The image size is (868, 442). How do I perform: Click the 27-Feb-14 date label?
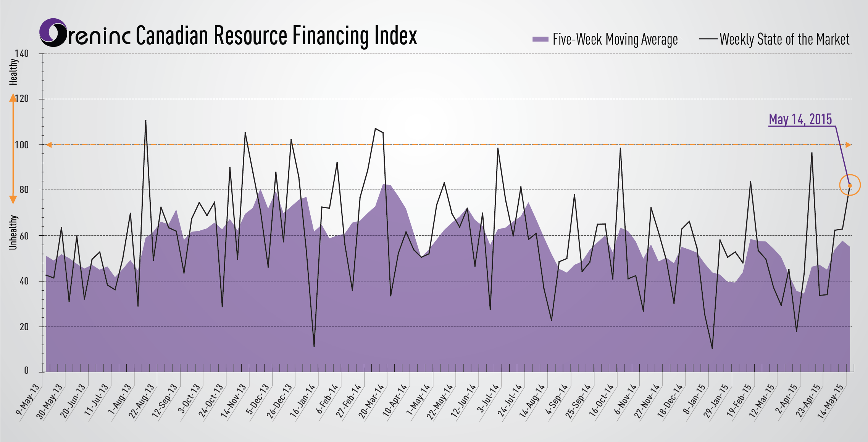coord(348,401)
